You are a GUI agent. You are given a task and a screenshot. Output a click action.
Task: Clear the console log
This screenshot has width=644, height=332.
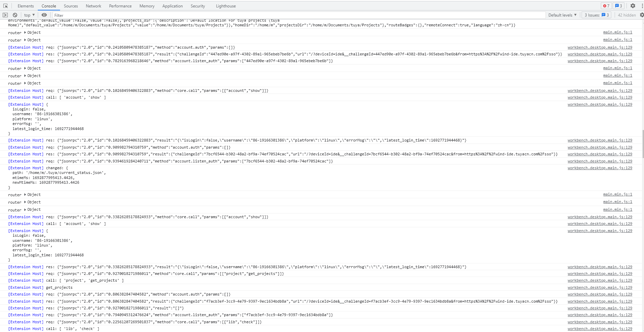(x=15, y=15)
